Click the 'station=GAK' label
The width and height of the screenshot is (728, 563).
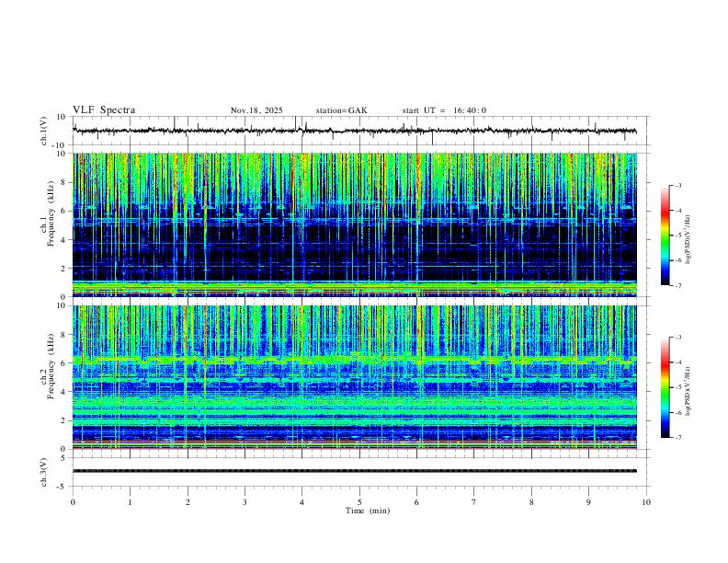342,110
